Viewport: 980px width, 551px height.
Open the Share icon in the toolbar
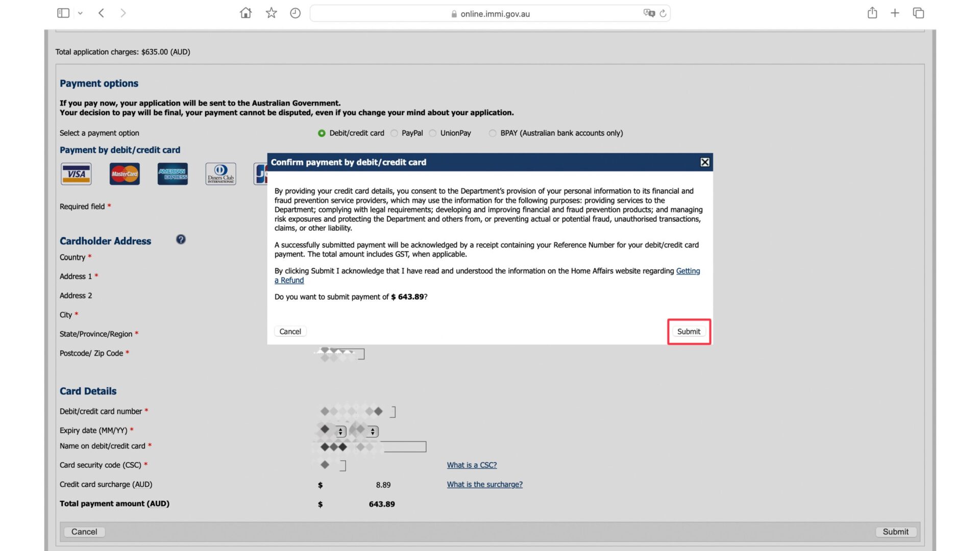[872, 13]
